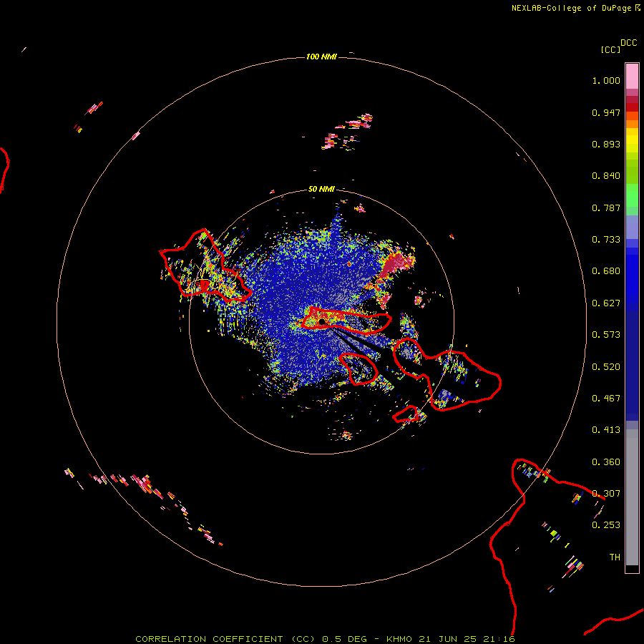This screenshot has height=644, width=644.
Task: Click the Correlation Coefficient product caption at bottom
Action: (x=325, y=639)
